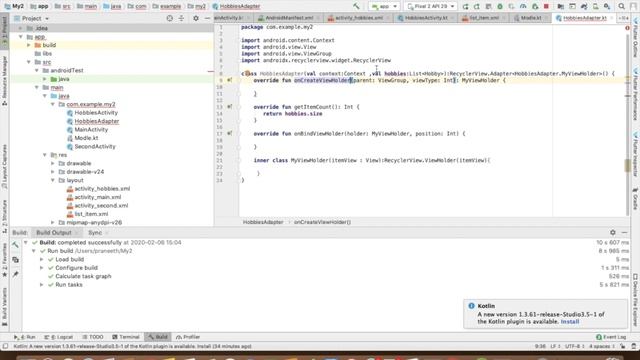Image resolution: width=640 pixels, height=360 pixels.
Task: Expand the drawable-v24 folder arrow
Action: point(53,171)
